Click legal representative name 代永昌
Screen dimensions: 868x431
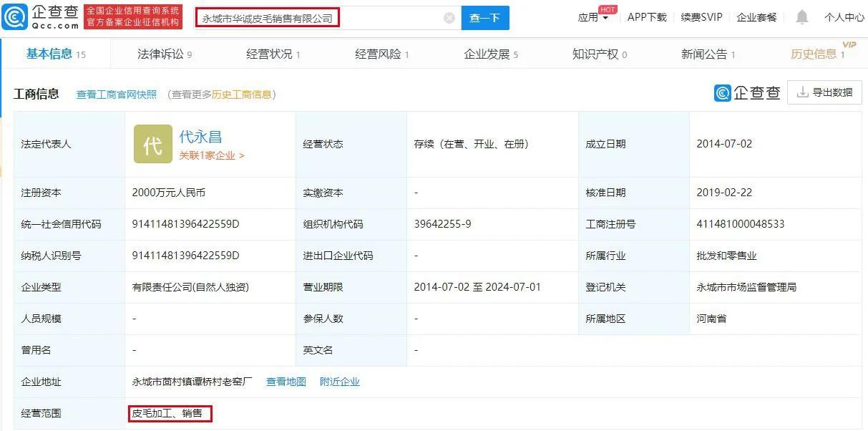(200, 137)
